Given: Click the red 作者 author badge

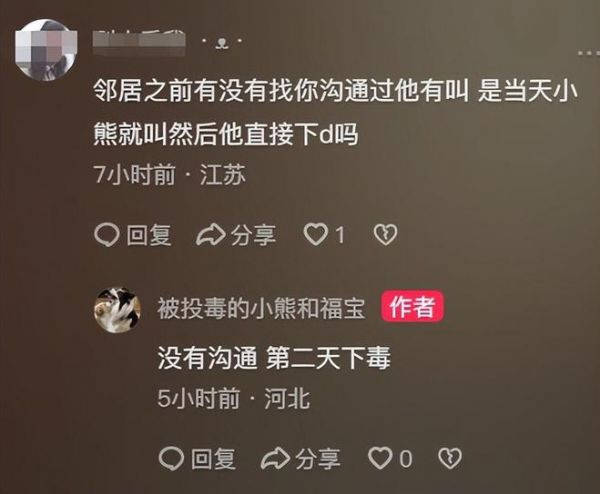Looking at the screenshot, I should tap(412, 306).
